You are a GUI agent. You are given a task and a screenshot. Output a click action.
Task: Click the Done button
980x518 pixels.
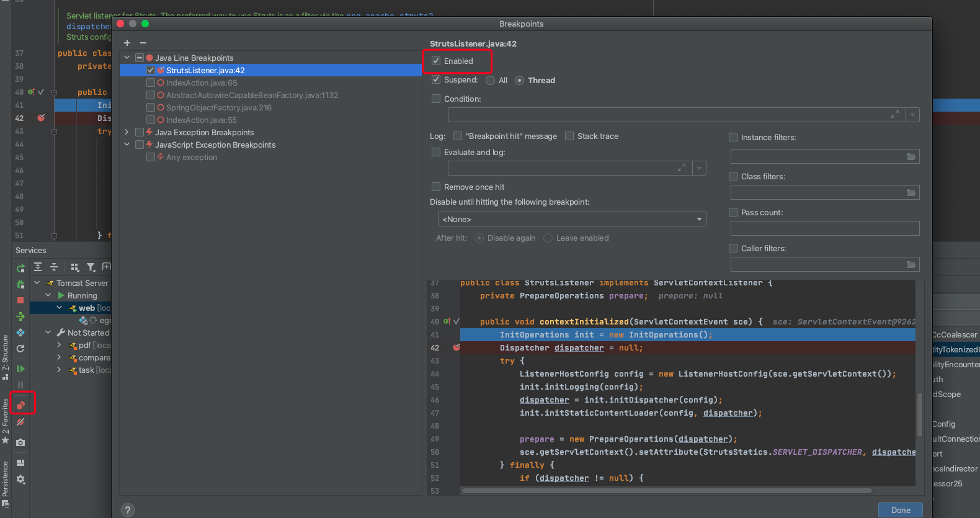(900, 510)
